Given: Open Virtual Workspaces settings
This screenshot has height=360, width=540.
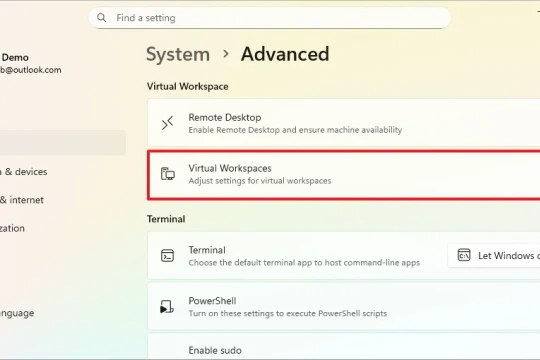Looking at the screenshot, I should (344, 175).
